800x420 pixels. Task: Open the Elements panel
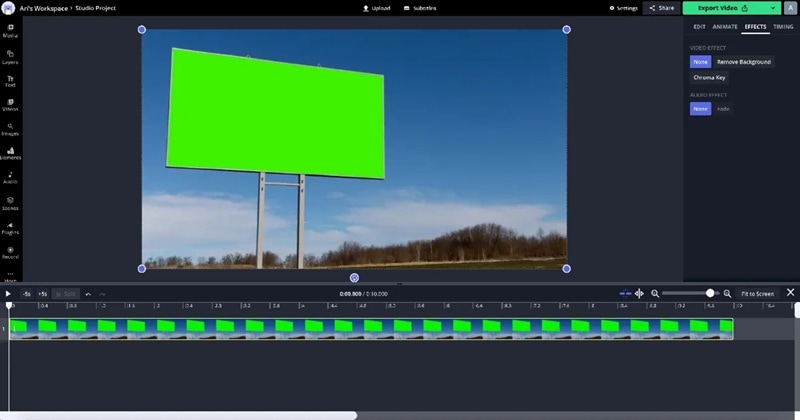coord(10,154)
